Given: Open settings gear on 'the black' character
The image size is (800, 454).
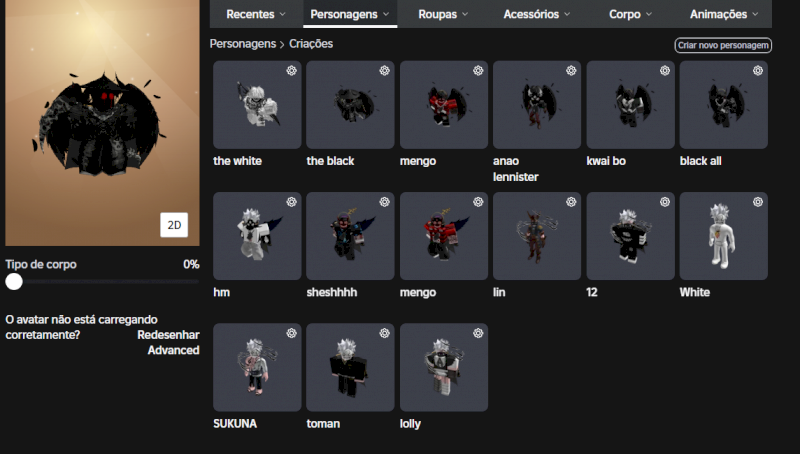Looking at the screenshot, I should point(385,70).
